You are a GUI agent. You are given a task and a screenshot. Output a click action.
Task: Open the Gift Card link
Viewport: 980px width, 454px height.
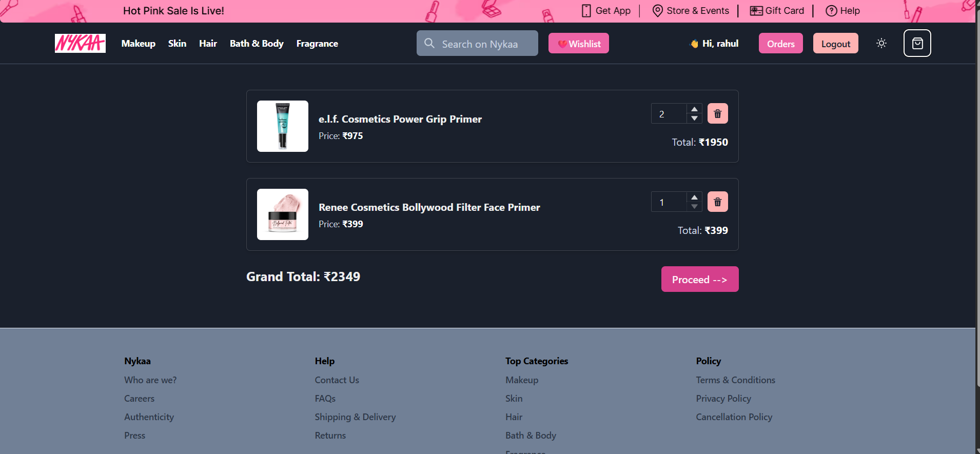pos(785,11)
